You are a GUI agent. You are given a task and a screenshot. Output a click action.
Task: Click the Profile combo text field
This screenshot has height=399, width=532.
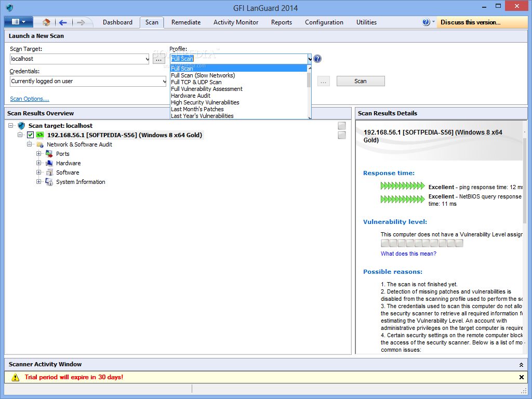tap(238, 59)
